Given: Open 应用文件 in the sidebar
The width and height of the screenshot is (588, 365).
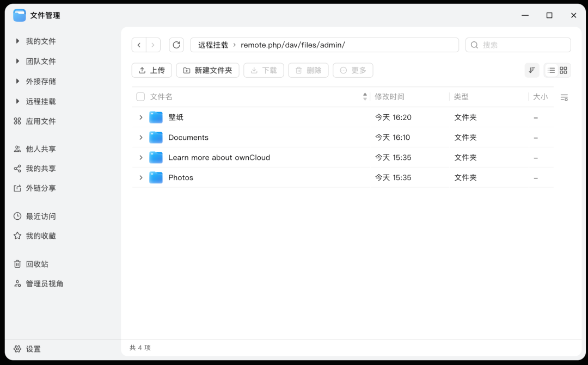Looking at the screenshot, I should click(35, 121).
